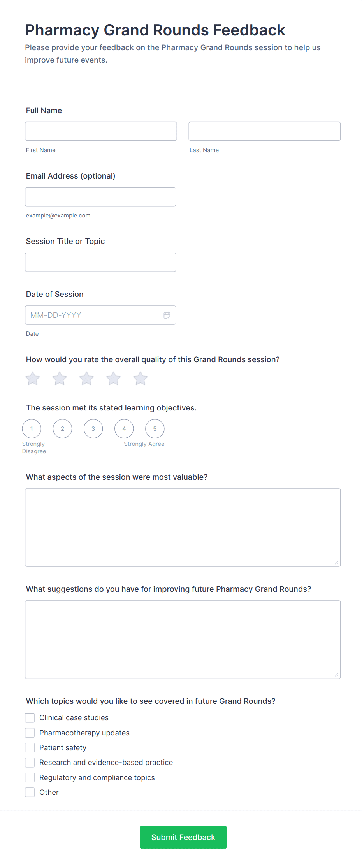Check the Clinical case studies box
362x868 pixels.
pos(30,718)
